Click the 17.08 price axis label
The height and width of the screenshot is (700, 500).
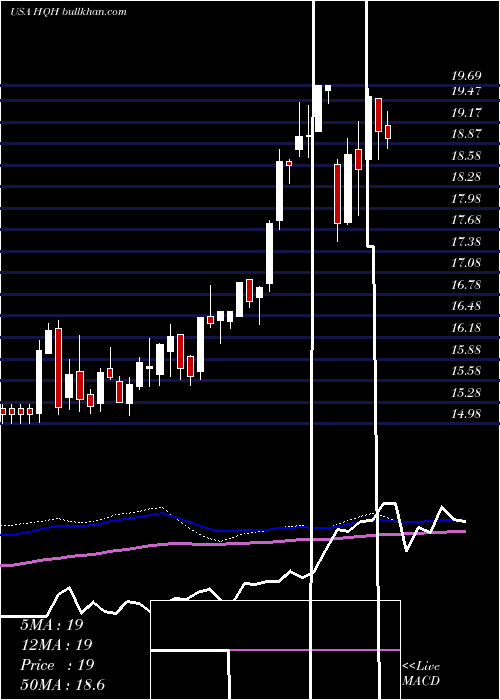467,263
